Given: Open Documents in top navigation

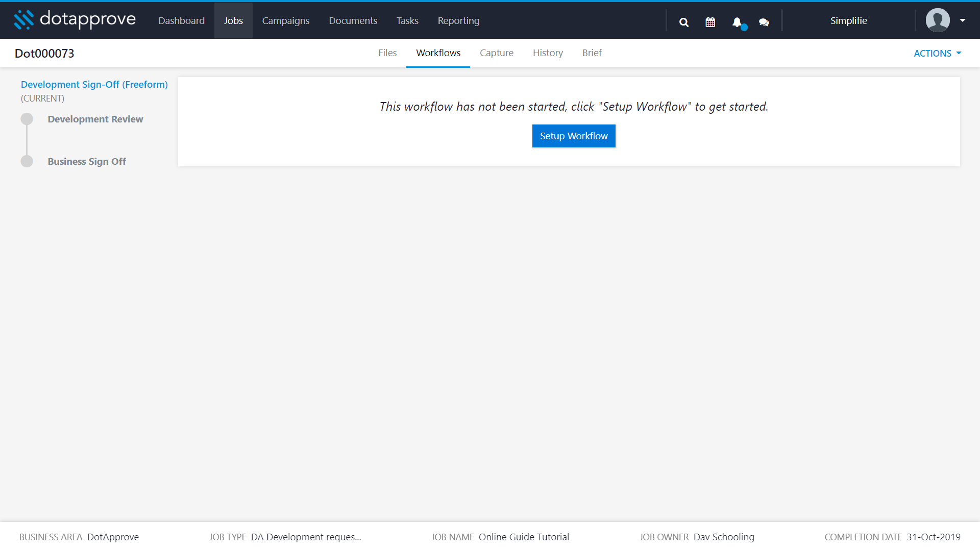Looking at the screenshot, I should (353, 20).
